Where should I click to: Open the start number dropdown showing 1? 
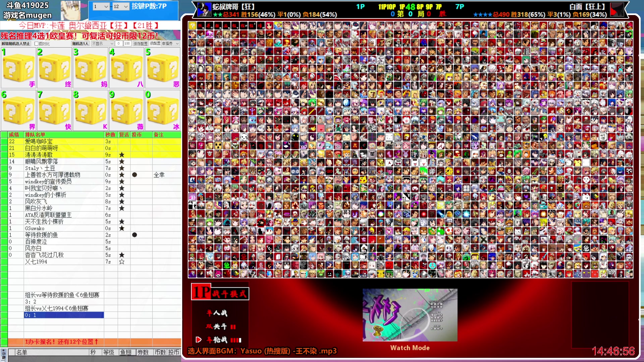click(101, 6)
